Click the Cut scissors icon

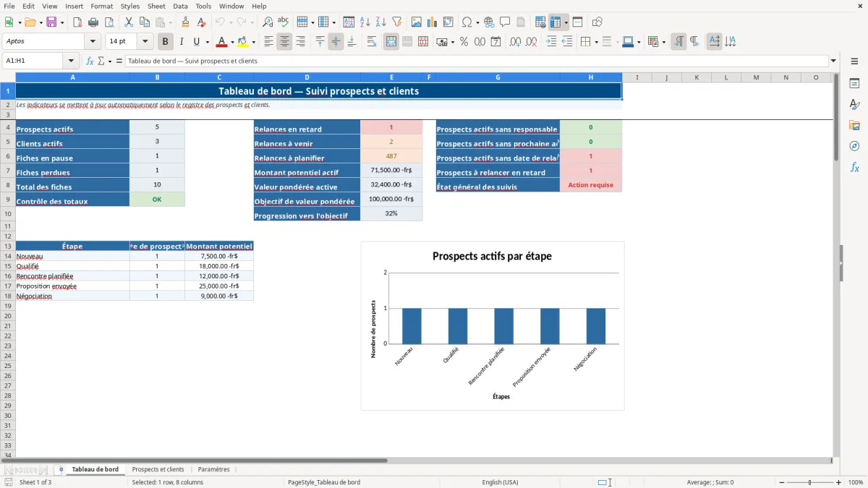129,22
